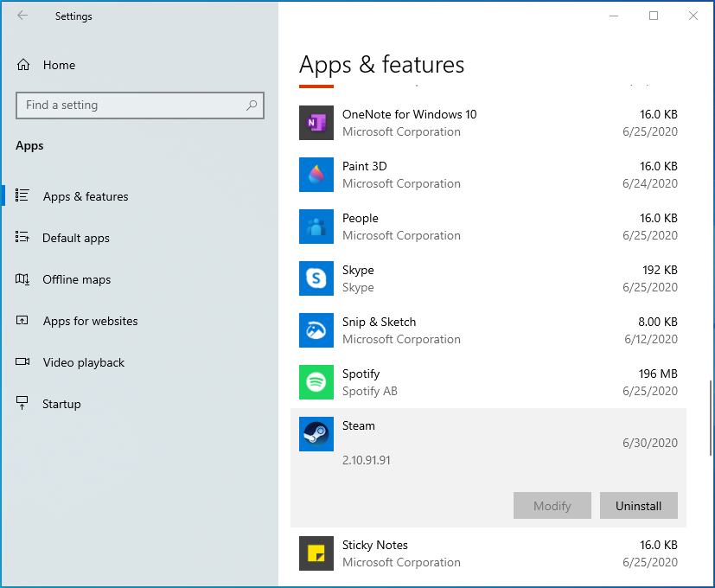Click Skype's 192 KB size value
This screenshot has height=588, width=715.
coord(660,270)
